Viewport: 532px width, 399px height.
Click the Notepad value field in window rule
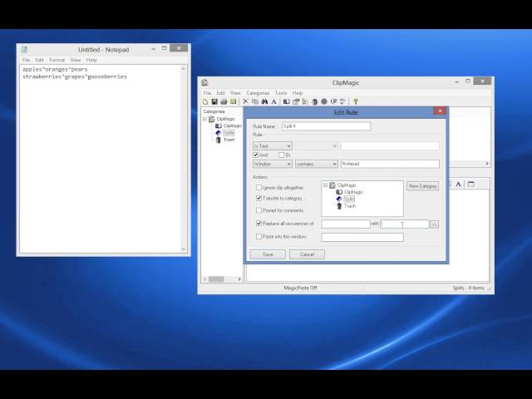point(390,164)
